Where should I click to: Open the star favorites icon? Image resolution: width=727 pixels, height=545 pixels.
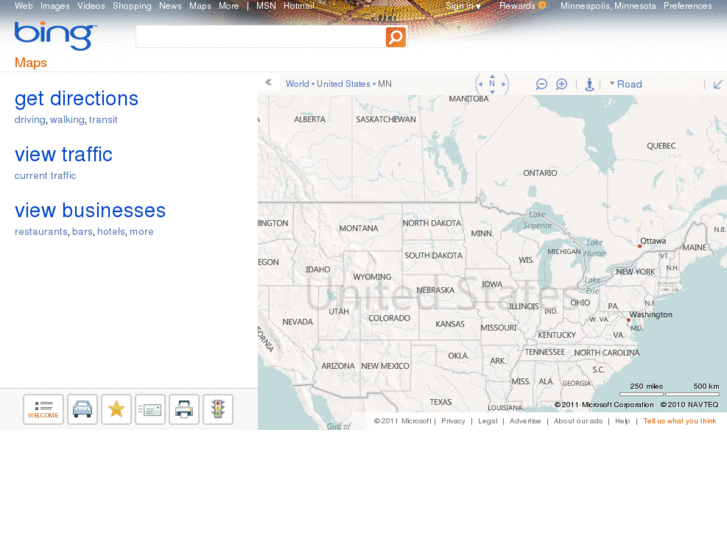click(x=116, y=409)
